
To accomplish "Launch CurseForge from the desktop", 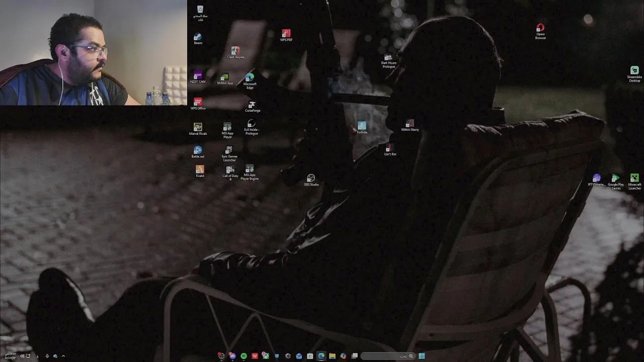I will pyautogui.click(x=253, y=107).
